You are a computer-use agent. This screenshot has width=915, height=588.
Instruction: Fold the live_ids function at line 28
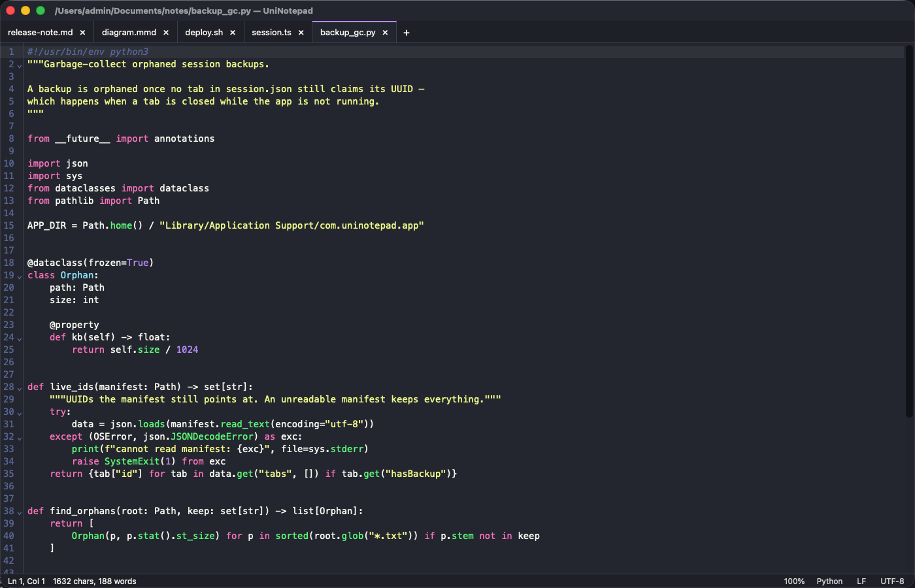point(20,388)
